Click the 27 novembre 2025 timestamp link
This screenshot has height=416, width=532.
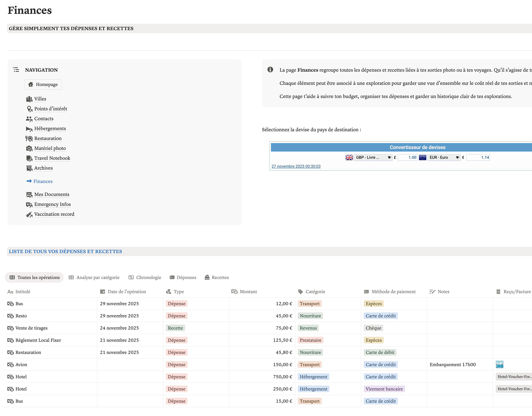[x=296, y=166]
